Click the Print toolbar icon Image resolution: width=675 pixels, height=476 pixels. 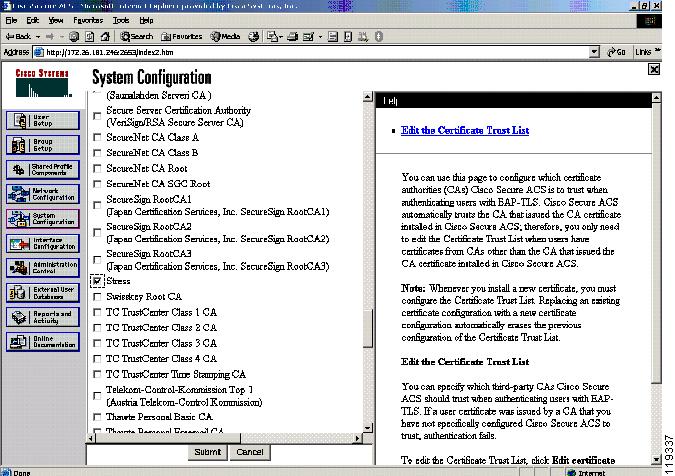pyautogui.click(x=293, y=37)
